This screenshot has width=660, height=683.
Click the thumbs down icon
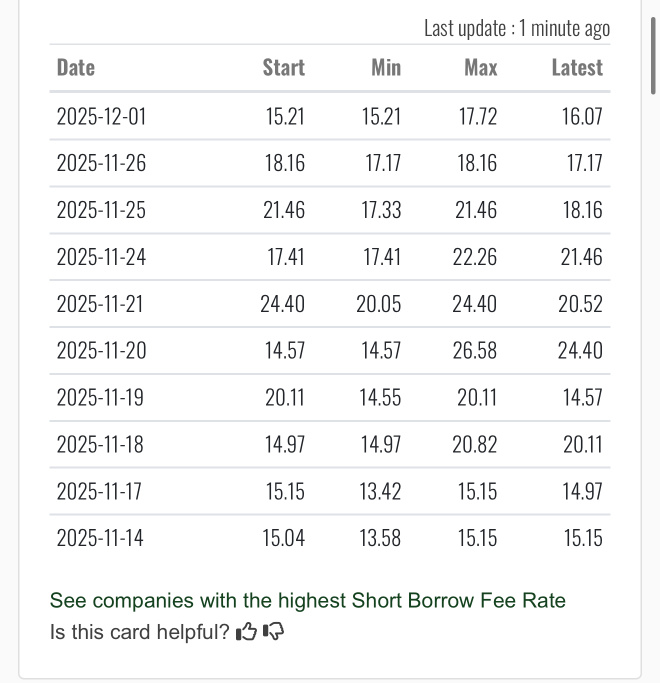tap(274, 632)
